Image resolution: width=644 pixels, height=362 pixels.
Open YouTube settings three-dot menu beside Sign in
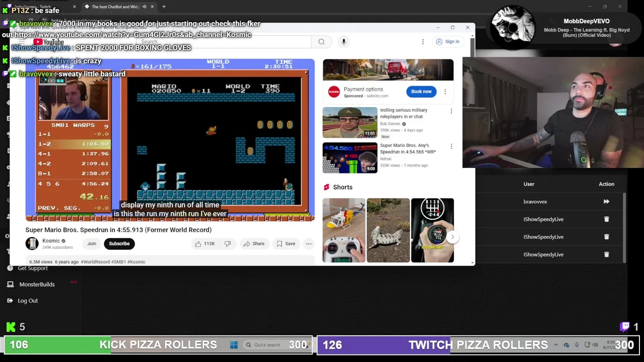point(423,42)
